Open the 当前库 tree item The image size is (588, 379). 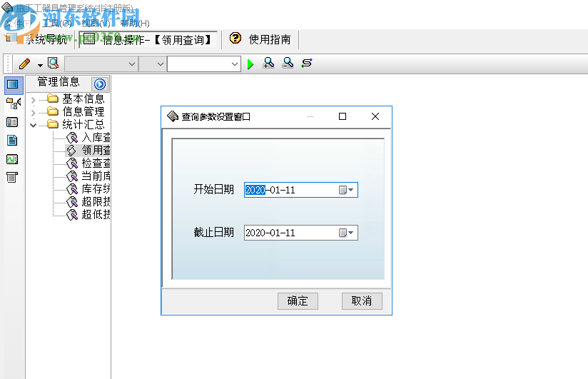click(96, 176)
